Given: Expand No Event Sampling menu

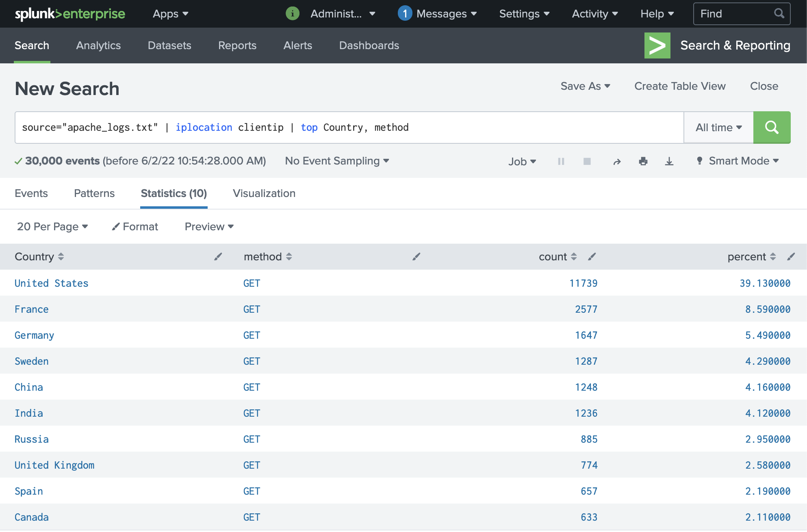Looking at the screenshot, I should (337, 161).
